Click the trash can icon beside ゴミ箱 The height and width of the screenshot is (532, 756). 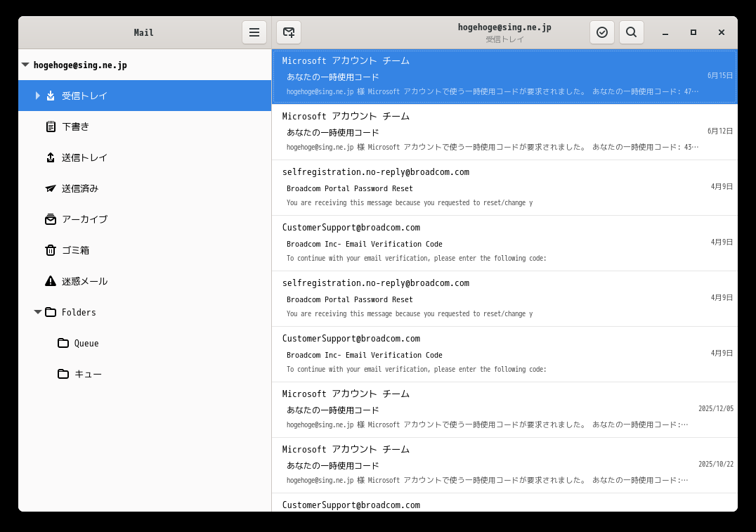pos(51,250)
